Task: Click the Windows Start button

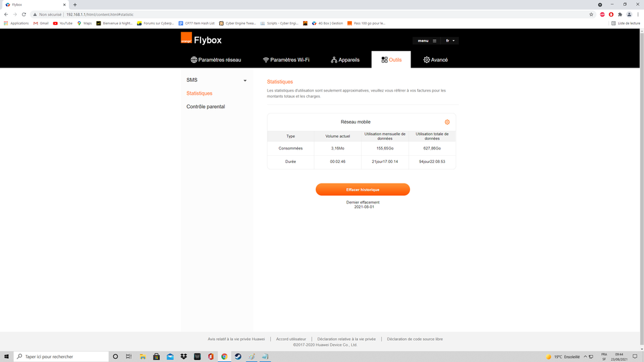Action: coord(6,357)
